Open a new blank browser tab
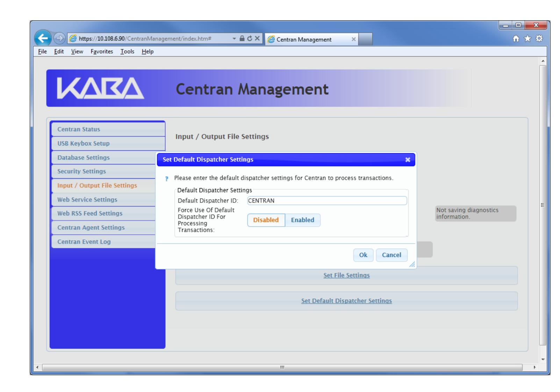560x392 pixels. click(x=365, y=39)
